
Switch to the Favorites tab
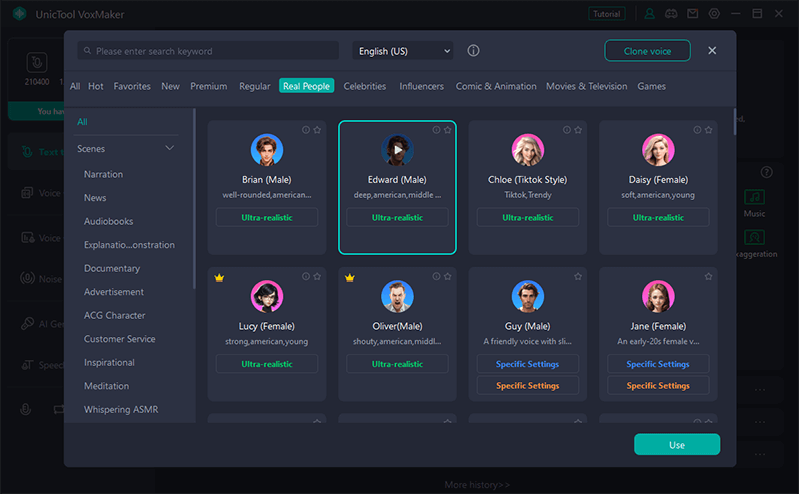(x=132, y=86)
